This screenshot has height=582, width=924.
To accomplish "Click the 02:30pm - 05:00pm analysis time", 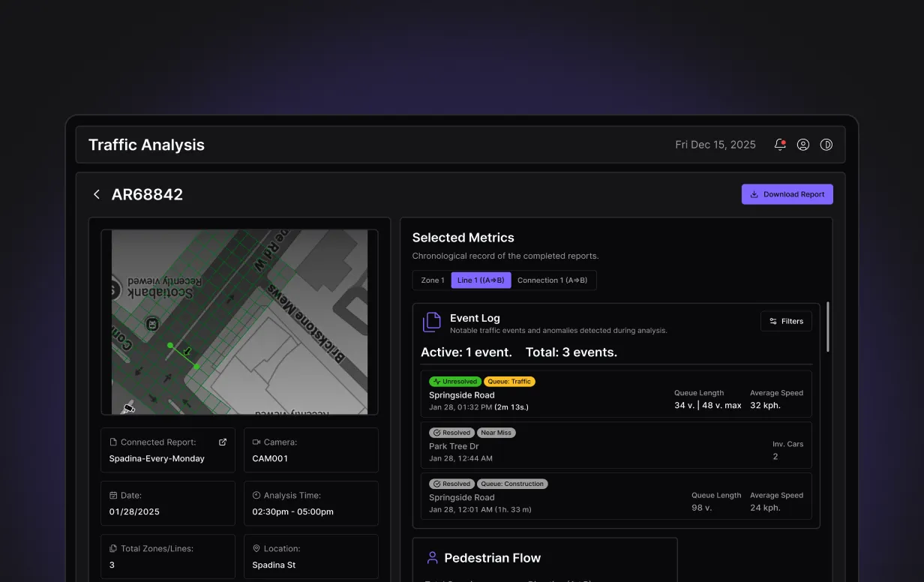I will pos(292,511).
